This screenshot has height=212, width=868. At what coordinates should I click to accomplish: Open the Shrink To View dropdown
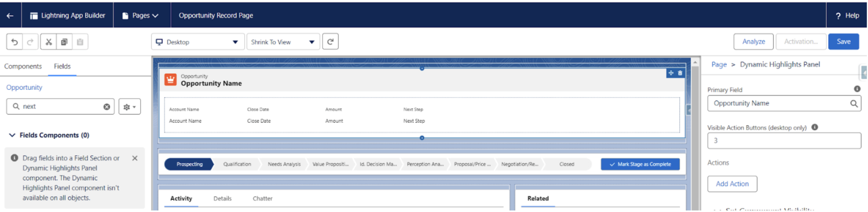(282, 42)
